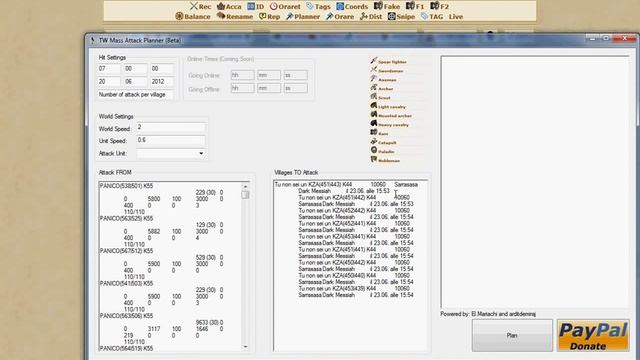Select the PANICO(567|512) K55 row
This screenshot has height=360, width=640.
point(127,251)
